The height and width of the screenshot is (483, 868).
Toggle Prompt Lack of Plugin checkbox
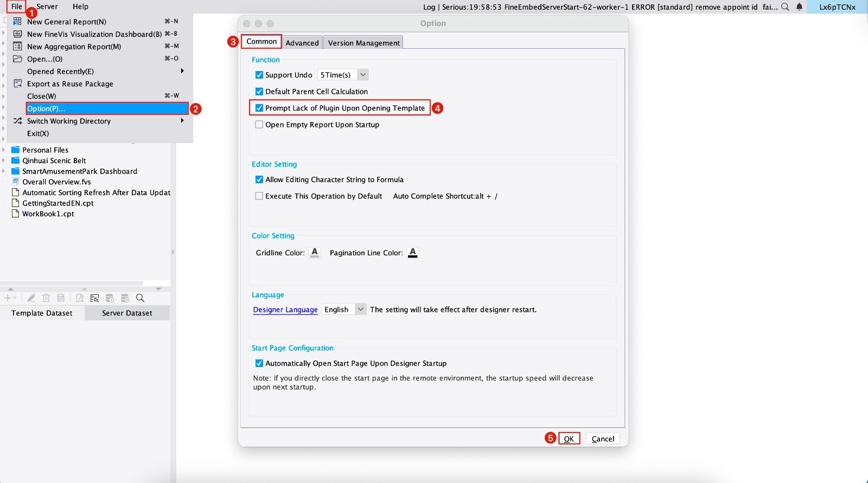(x=259, y=108)
